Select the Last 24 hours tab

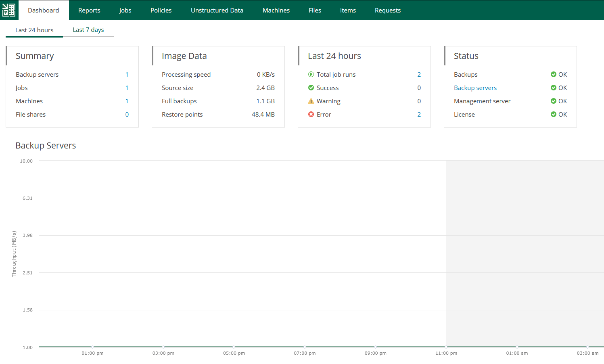(x=34, y=29)
